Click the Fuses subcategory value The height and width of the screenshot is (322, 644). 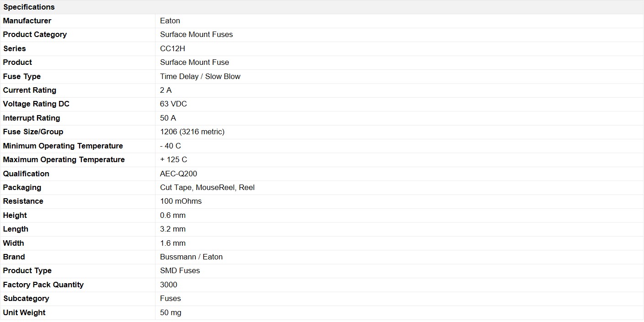(170, 298)
